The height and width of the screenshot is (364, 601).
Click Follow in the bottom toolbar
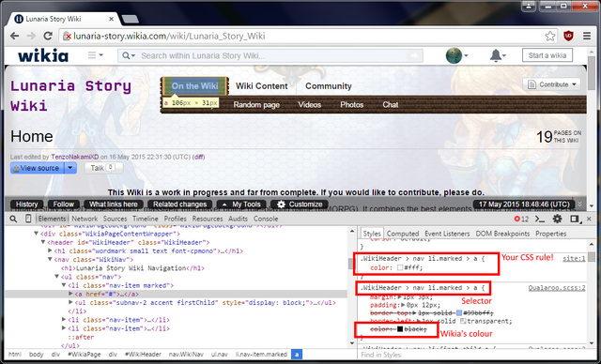64,205
